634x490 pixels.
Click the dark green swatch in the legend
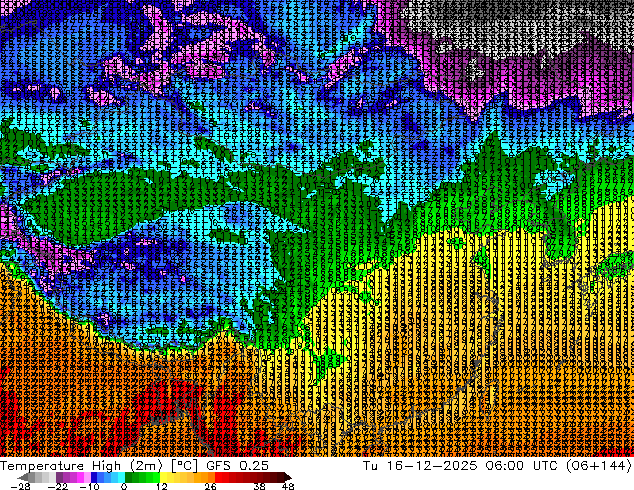(129, 477)
